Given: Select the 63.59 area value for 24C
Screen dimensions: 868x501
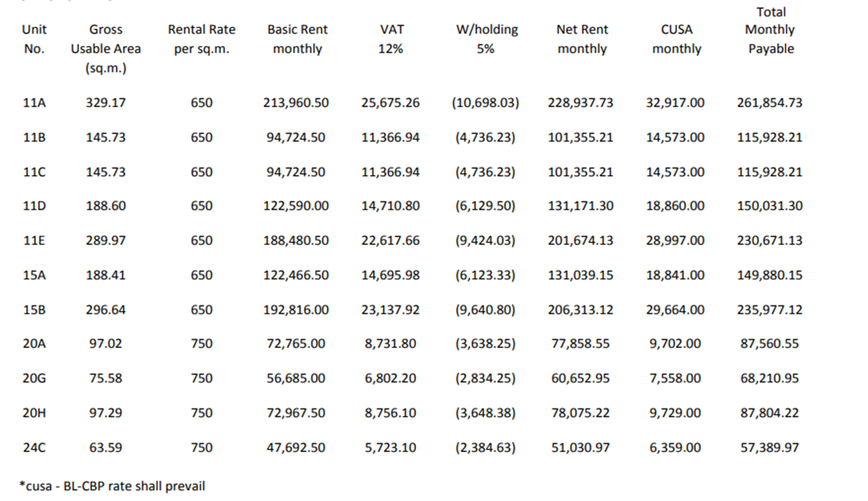Looking at the screenshot, I should [105, 448].
